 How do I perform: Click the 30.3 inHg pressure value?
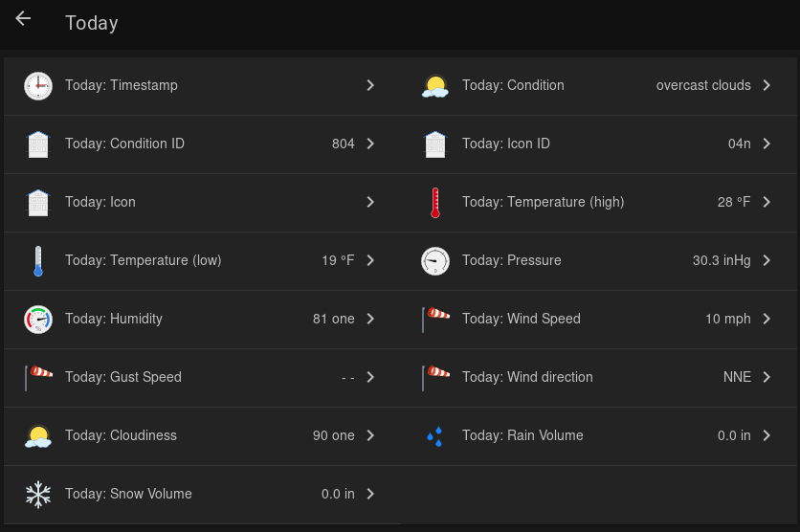point(722,260)
